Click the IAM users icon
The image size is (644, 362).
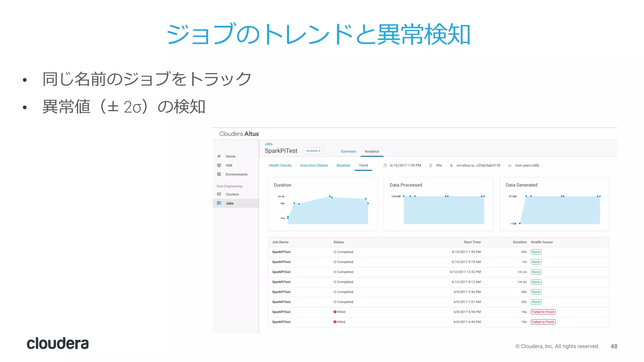[x=219, y=165]
